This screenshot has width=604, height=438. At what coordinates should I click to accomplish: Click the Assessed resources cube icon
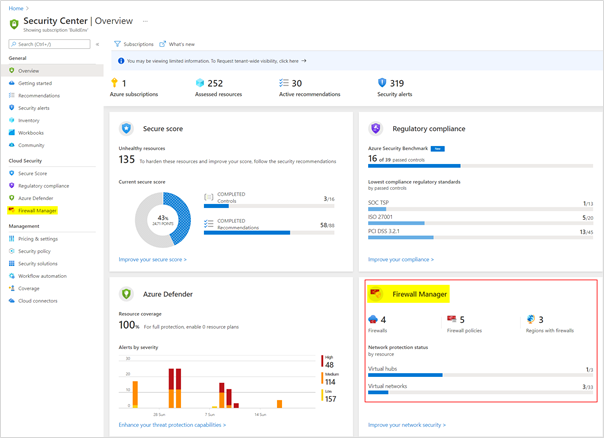(200, 83)
